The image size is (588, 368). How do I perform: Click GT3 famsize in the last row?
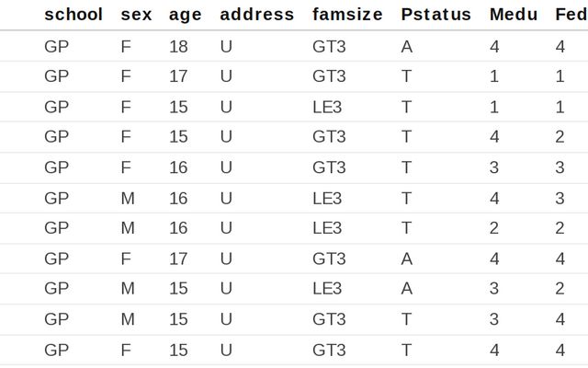click(330, 350)
